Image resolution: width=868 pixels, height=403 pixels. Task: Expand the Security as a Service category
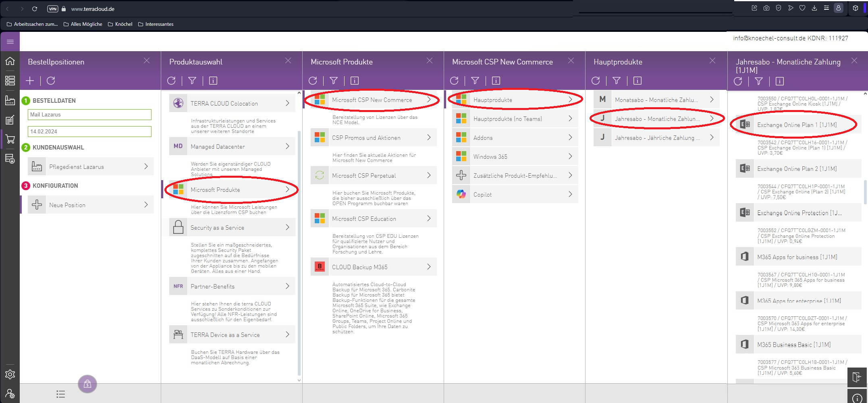(232, 228)
